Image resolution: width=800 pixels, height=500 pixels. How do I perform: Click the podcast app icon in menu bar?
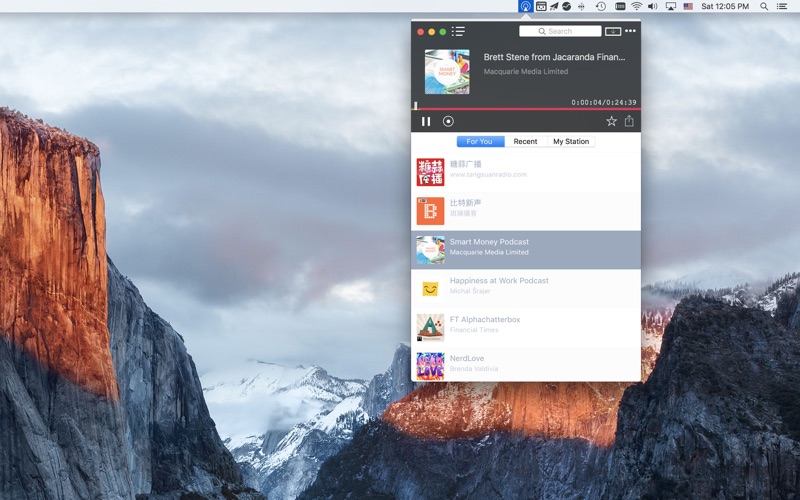pyautogui.click(x=526, y=6)
